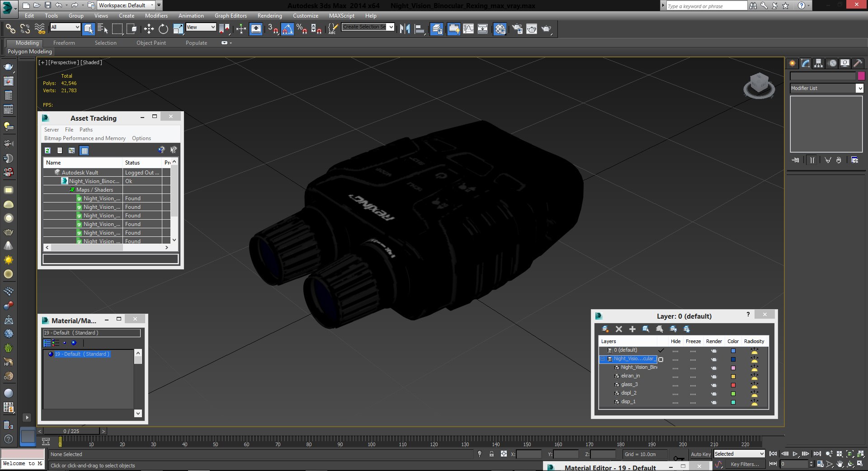Choose the Select and Scale tool
868x471 pixels.
pos(178,29)
